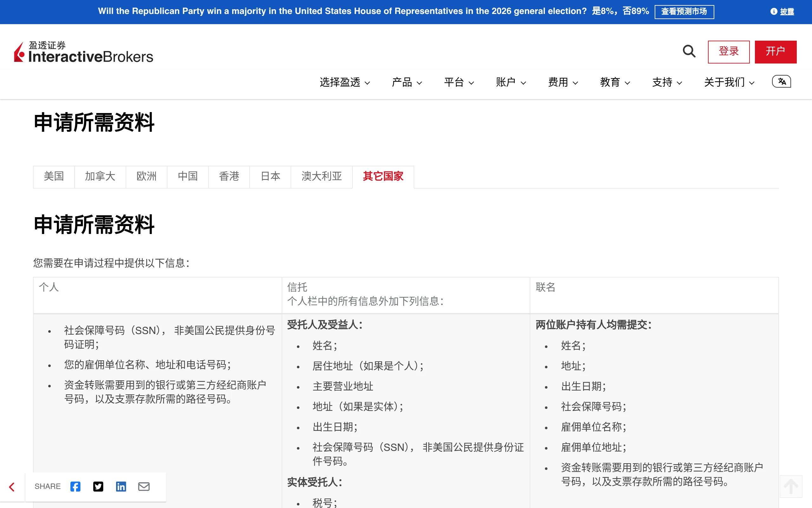Click the 查看预测市场 banner button

click(684, 12)
